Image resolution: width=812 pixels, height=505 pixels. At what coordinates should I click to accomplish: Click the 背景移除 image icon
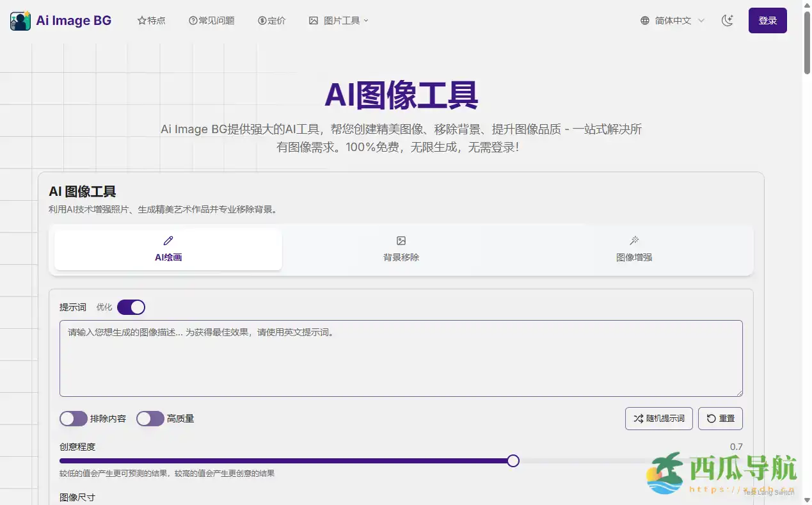[401, 241]
